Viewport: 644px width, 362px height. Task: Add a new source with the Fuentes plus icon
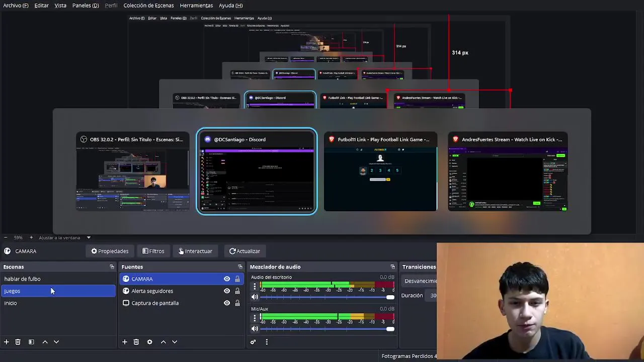pos(125,342)
